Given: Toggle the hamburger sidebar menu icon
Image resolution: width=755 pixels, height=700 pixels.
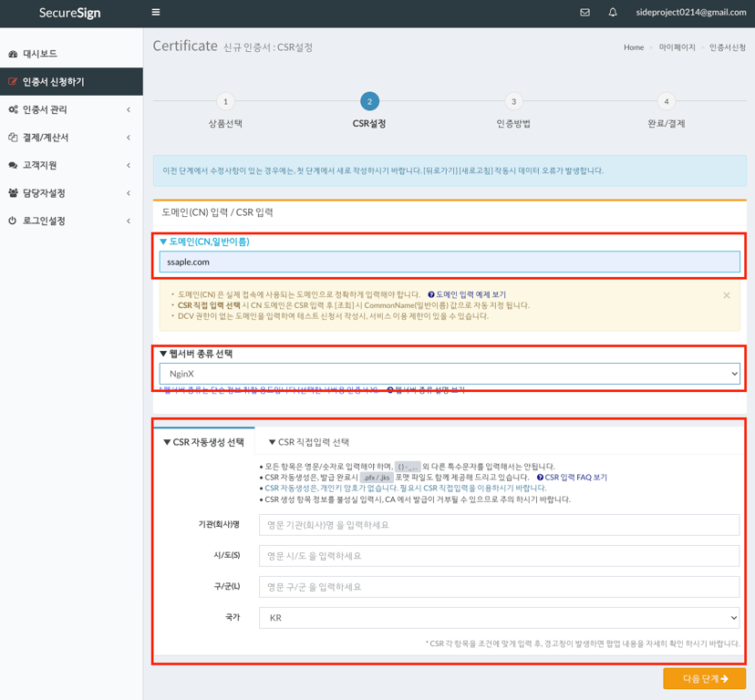Looking at the screenshot, I should coord(156,12).
